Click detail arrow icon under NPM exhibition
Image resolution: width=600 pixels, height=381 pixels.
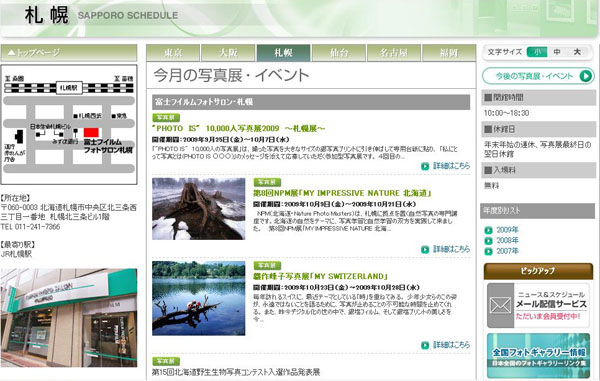click(x=425, y=250)
